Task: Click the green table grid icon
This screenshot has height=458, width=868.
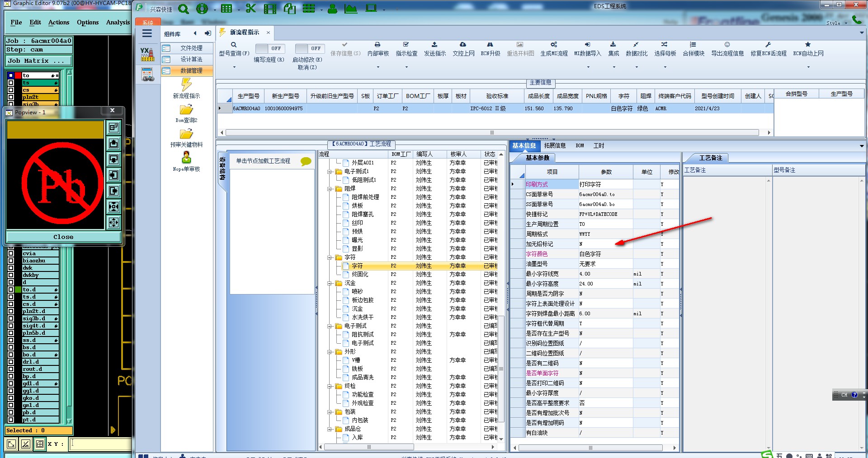Action: tap(226, 9)
